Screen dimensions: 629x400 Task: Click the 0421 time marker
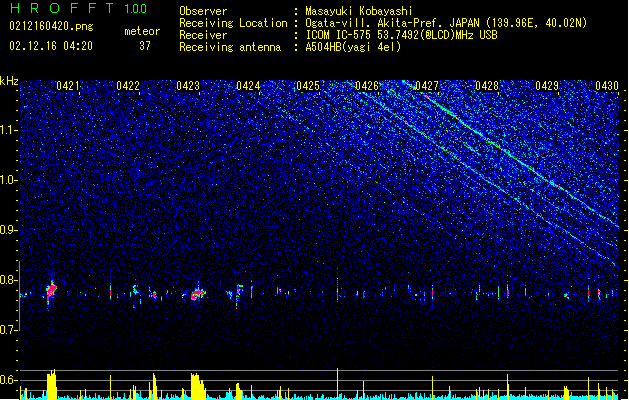point(68,86)
